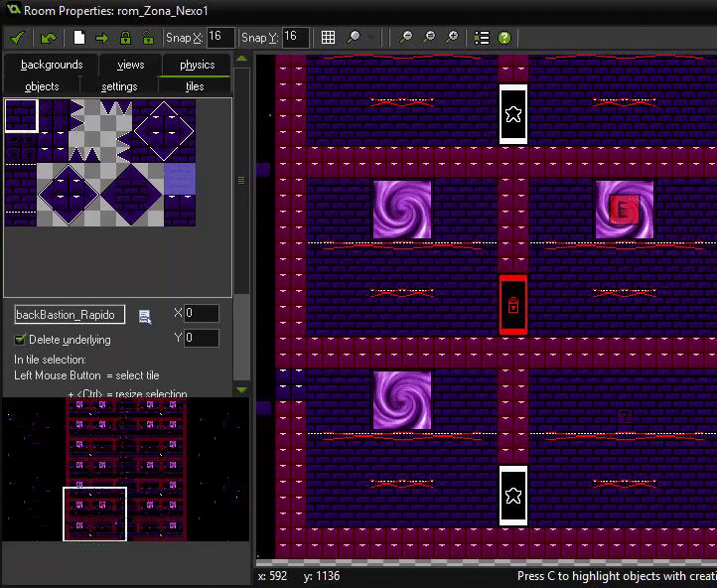Click the left panel vertical scrollbar handle
717x588 pixels.
point(242,180)
